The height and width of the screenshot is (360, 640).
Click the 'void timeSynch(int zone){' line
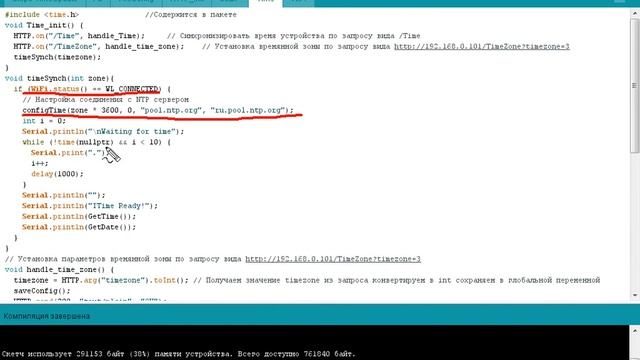(60, 78)
